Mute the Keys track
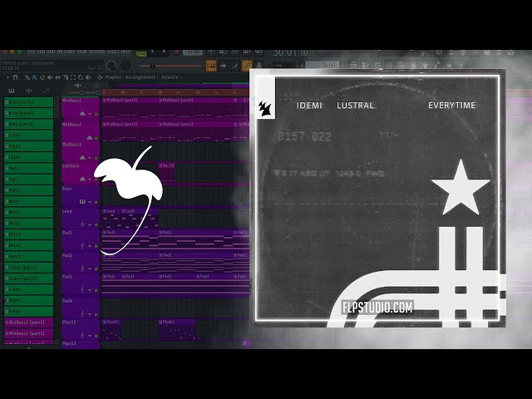The width and height of the screenshot is (532, 399). point(96,202)
